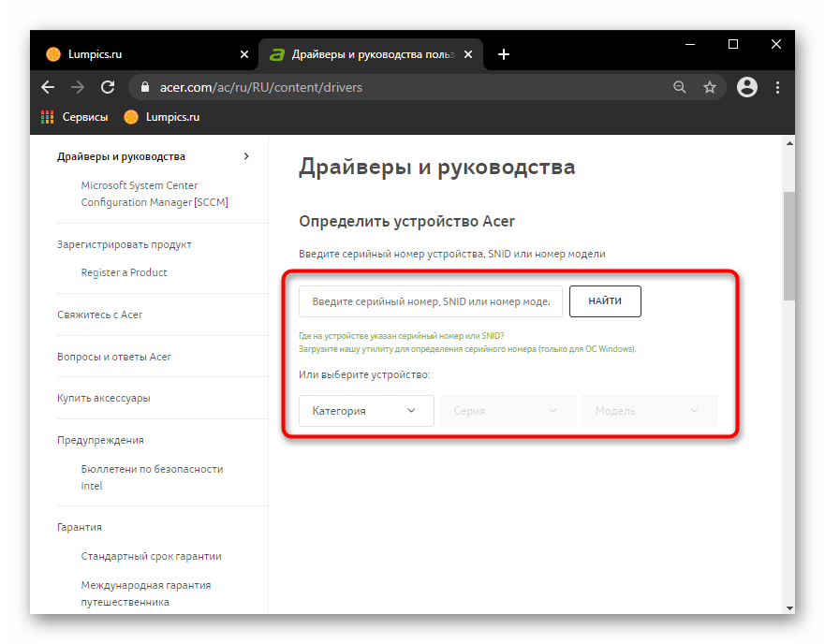This screenshot has height=644, width=825.
Task: Click the vertical scrollbar thumb
Action: tap(789, 246)
